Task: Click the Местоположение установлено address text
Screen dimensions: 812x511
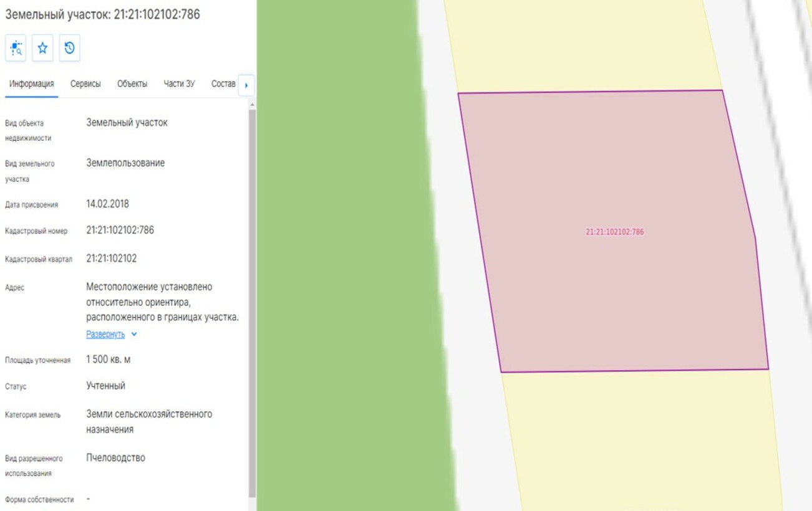Action: pos(162,302)
